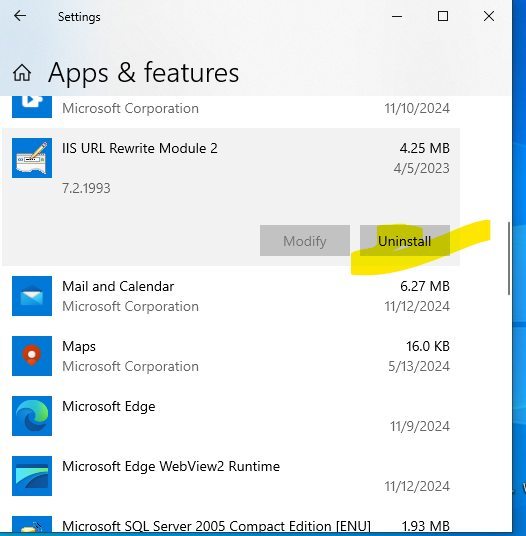Go to Settings home via house icon
This screenshot has width=526, height=536.
point(22,72)
